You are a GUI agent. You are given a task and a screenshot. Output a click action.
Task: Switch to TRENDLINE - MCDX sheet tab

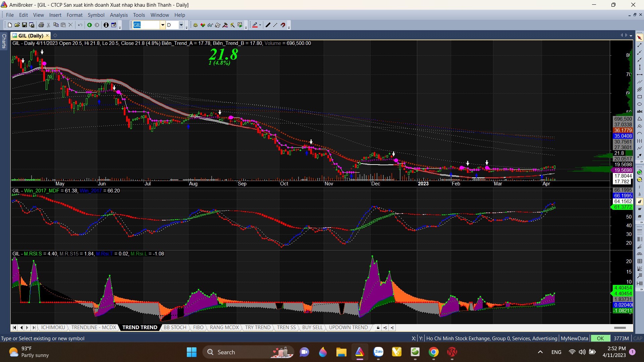pos(94,327)
